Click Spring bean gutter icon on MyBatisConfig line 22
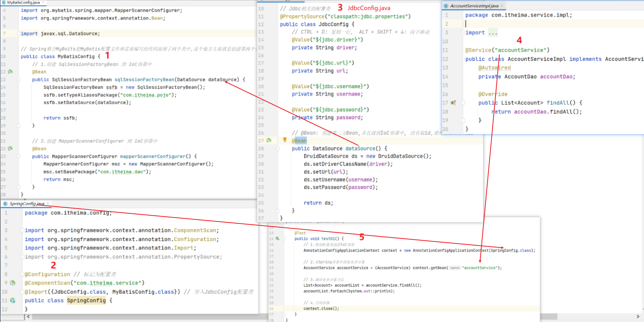644x322 pixels. coord(10,148)
